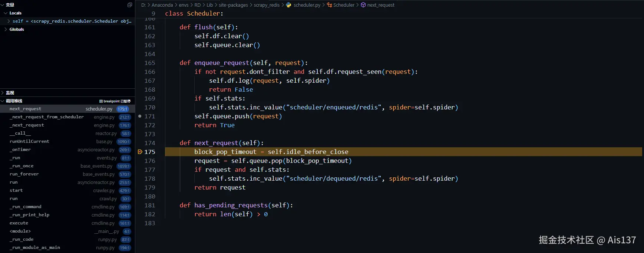Select the _next_request_from_scheduler stack frame

click(x=67, y=117)
